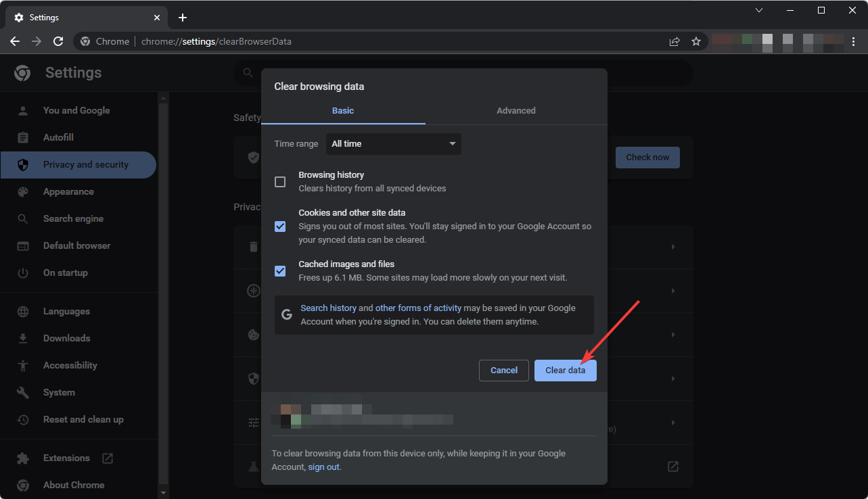Enable the Browsing history checkbox
The width and height of the screenshot is (868, 499).
(x=280, y=182)
